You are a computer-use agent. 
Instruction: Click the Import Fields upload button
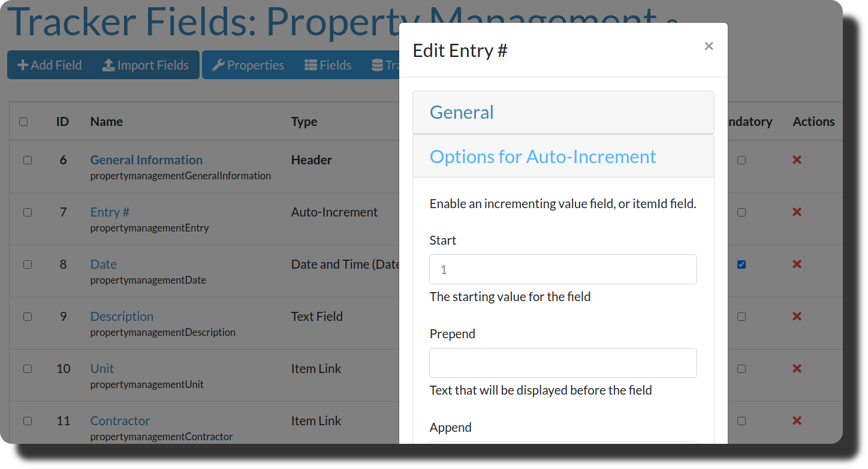coord(146,65)
